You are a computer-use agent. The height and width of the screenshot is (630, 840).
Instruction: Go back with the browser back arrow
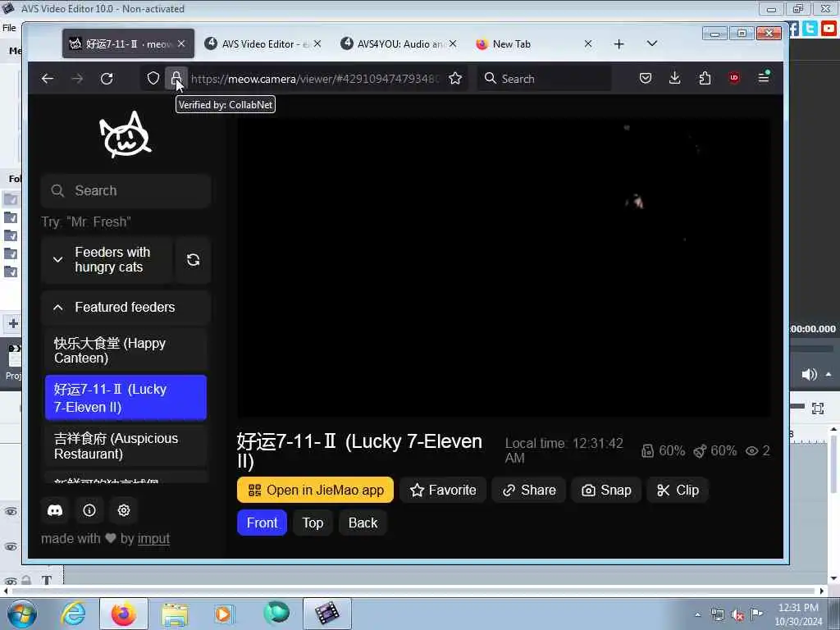48,79
